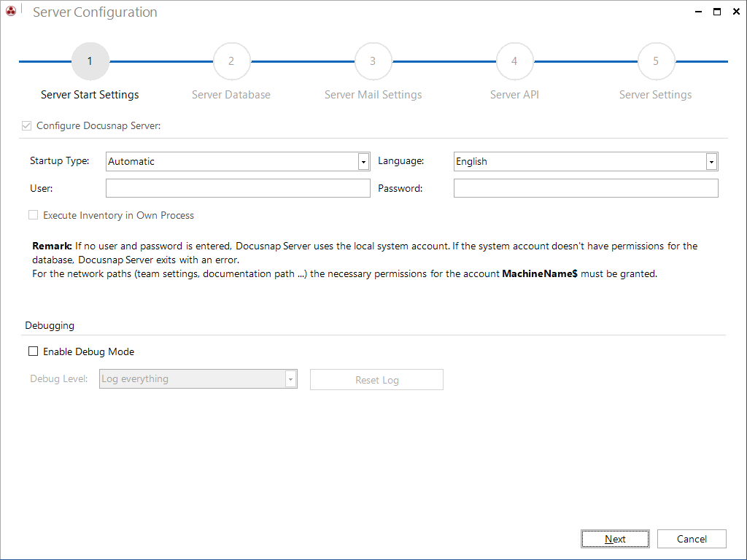Click the Debugging section heading
The width and height of the screenshot is (747, 560).
pos(50,326)
